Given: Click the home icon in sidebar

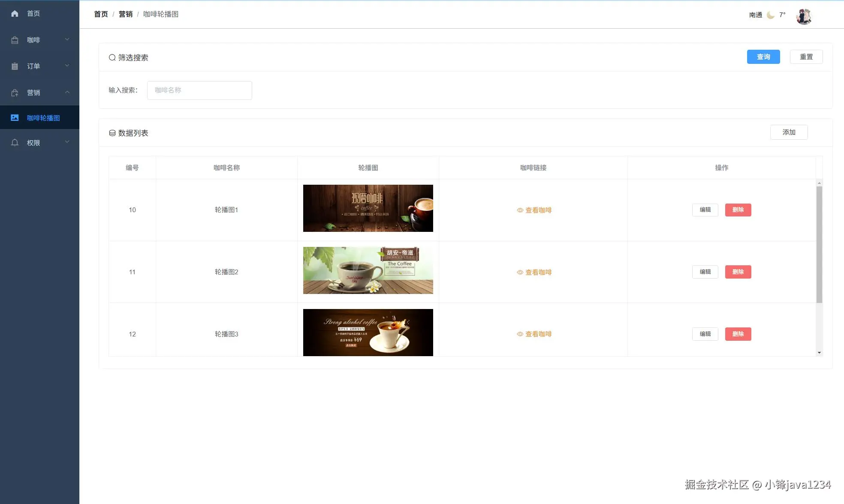Looking at the screenshot, I should click(15, 14).
